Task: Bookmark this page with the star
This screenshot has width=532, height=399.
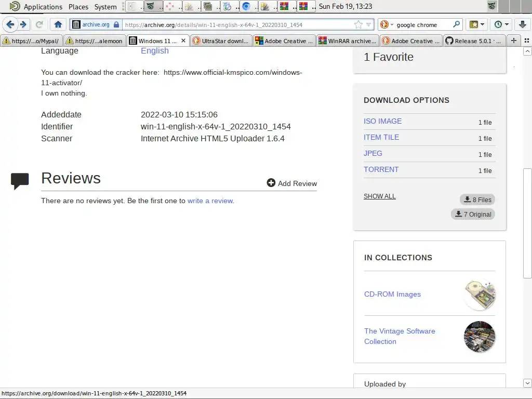Action: [x=358, y=24]
